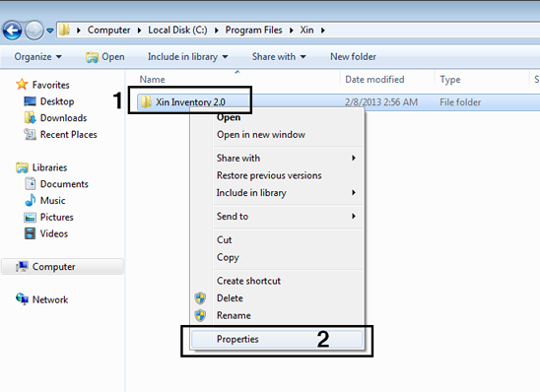
Task: Open Recent Places in the navigation pane
Action: 69,135
